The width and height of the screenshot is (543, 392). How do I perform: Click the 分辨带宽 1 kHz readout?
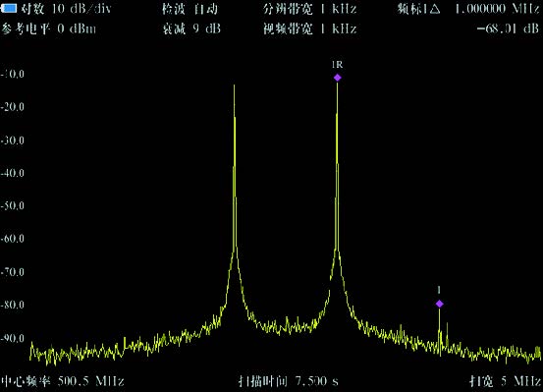(x=309, y=9)
